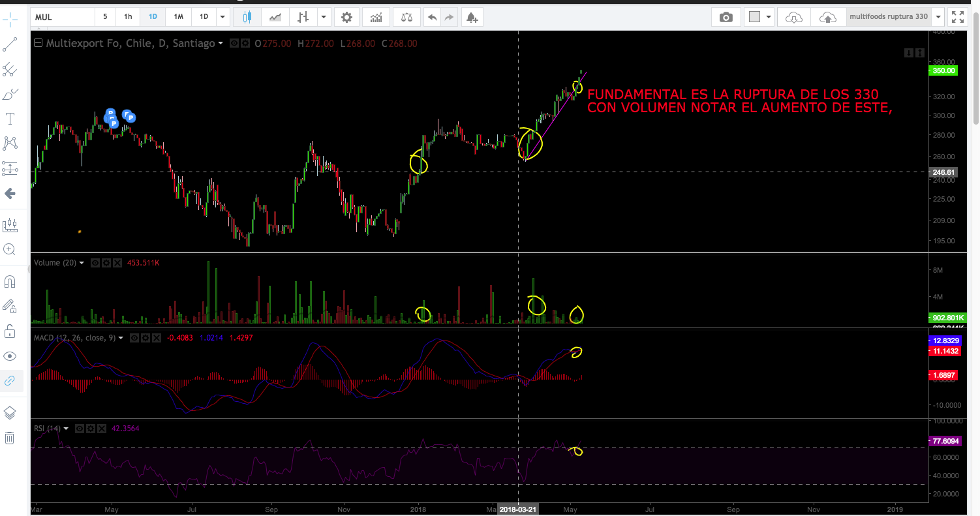Viewport: 980px width, 516px height.
Task: Select the trend line drawing tool
Action: 10,44
